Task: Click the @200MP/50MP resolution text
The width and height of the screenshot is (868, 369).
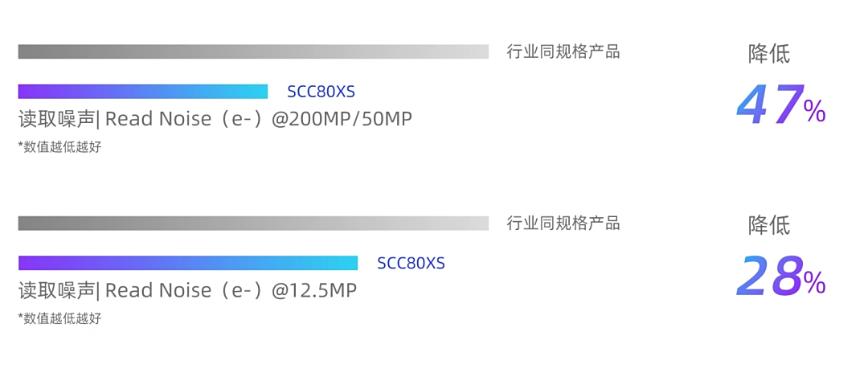Action: pos(342,119)
